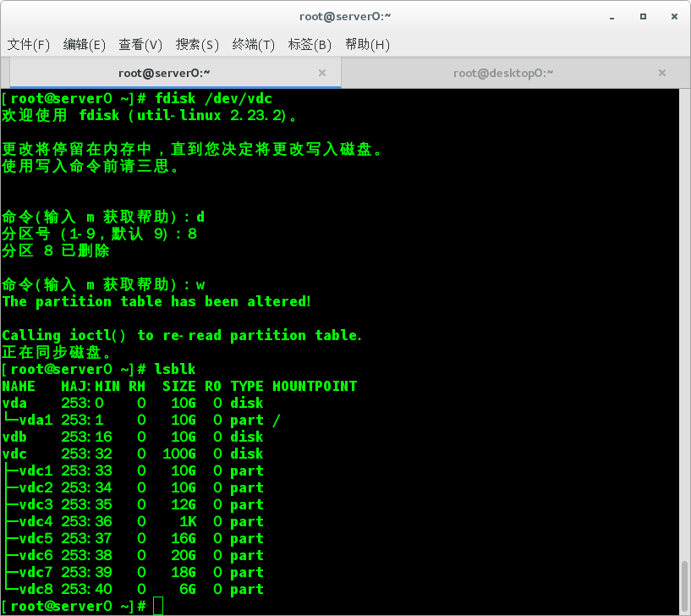Click the vda1 row mounted on /

(x=141, y=420)
